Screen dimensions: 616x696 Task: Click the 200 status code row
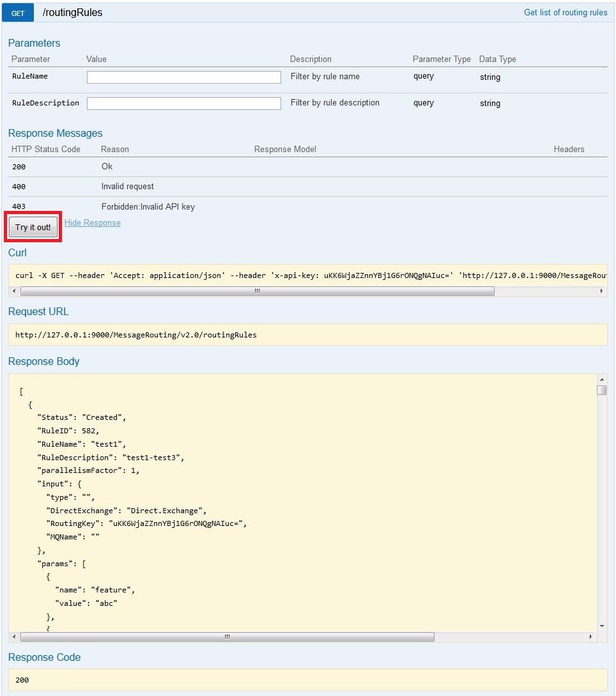(307, 167)
